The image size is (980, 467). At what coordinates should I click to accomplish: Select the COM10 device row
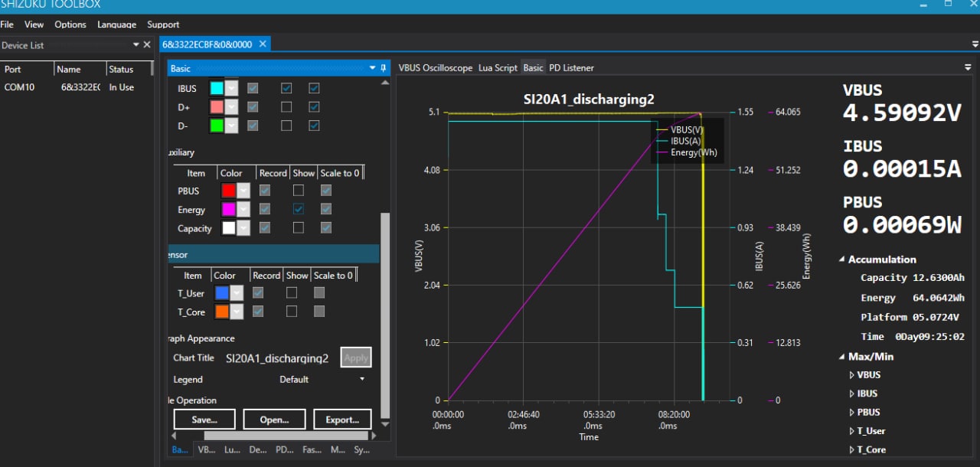(x=77, y=87)
